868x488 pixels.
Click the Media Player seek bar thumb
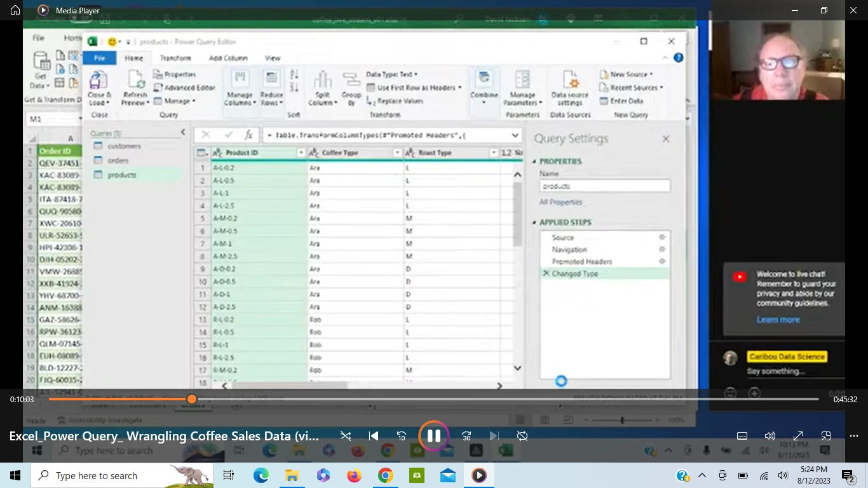click(192, 399)
